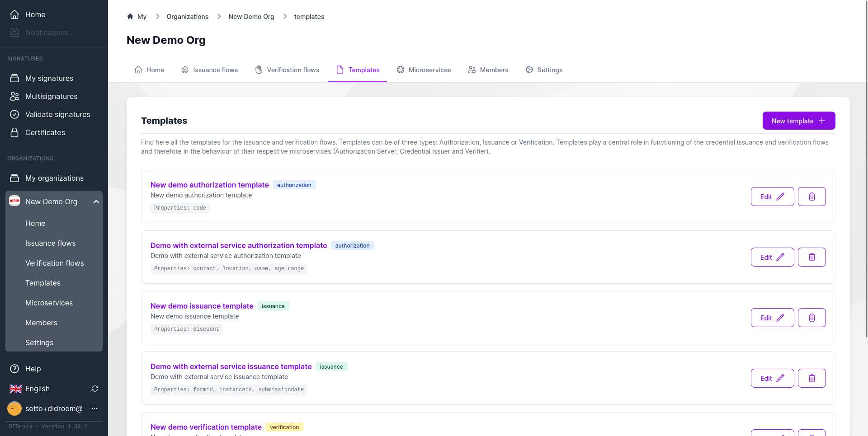Click the language refresh icon beside English

coord(95,389)
